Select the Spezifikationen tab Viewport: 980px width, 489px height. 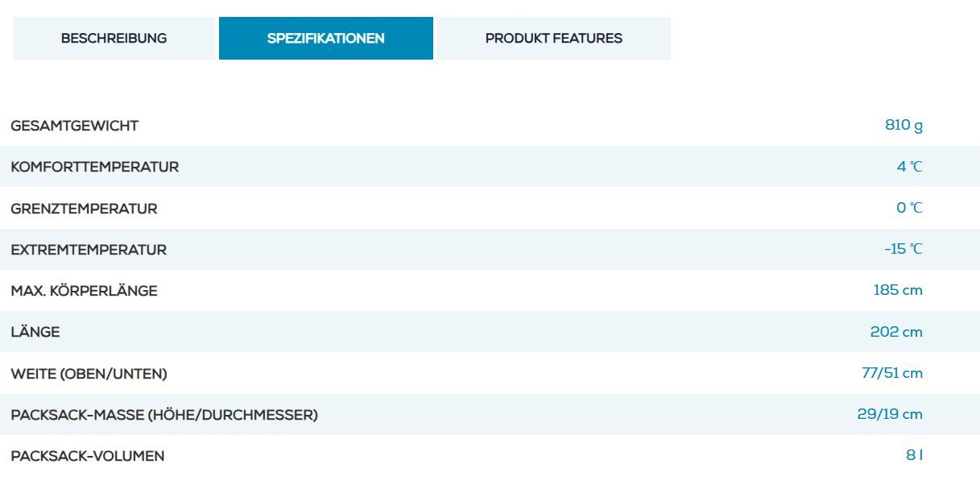pyautogui.click(x=325, y=38)
